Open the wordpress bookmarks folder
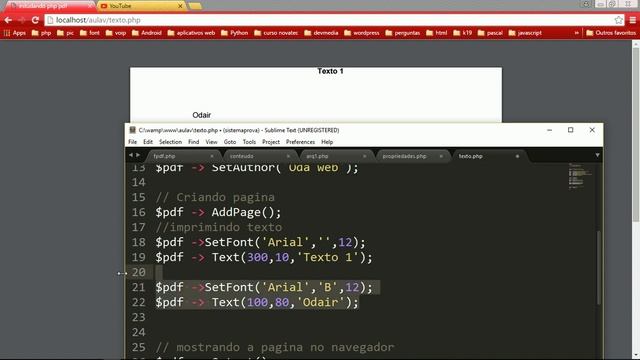The width and height of the screenshot is (640, 360). [362, 33]
